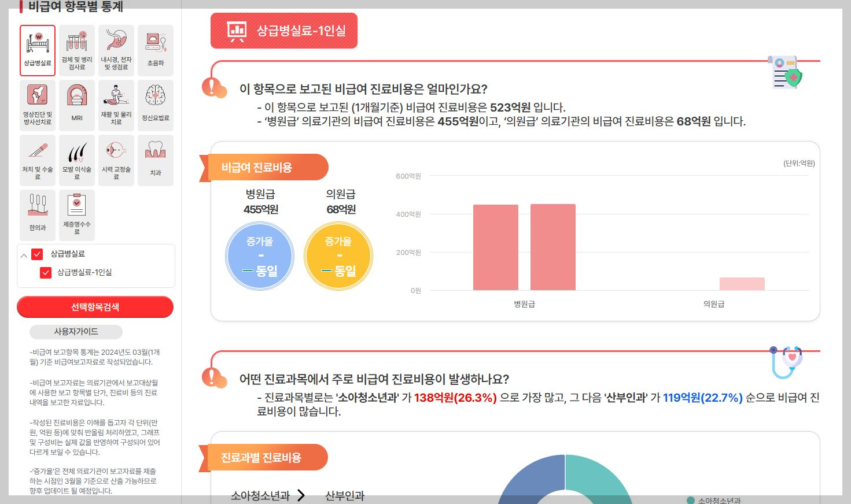Select the 치과 tooth icon
Viewport: 851px width, 504px height.
pyautogui.click(x=156, y=160)
